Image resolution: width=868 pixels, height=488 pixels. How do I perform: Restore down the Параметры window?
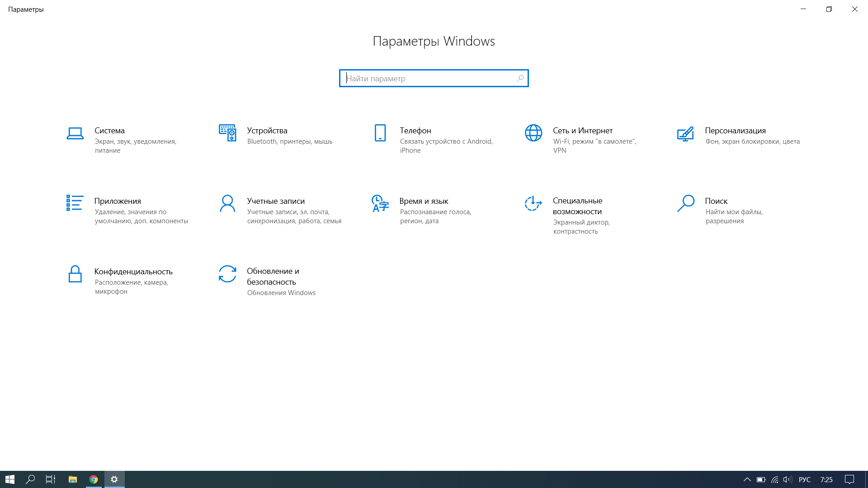point(829,9)
